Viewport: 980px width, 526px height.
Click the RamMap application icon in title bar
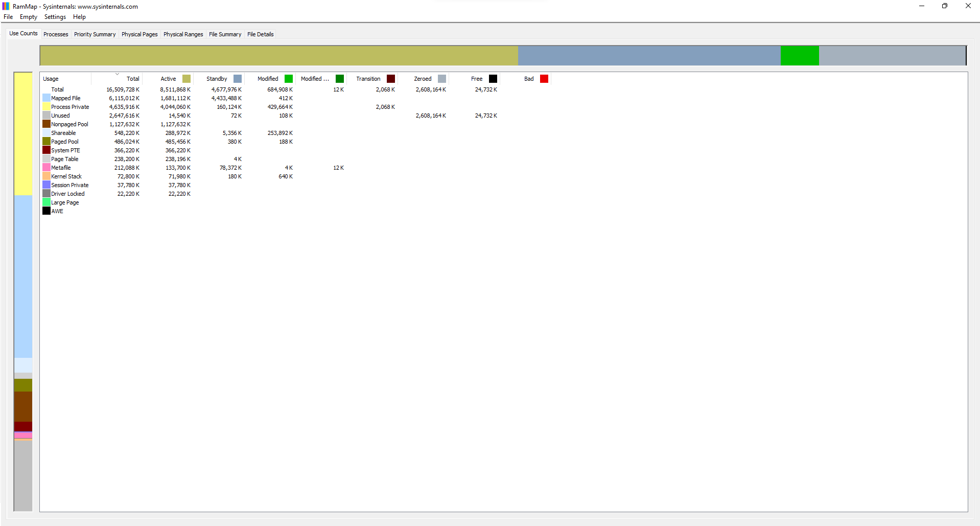pos(6,6)
